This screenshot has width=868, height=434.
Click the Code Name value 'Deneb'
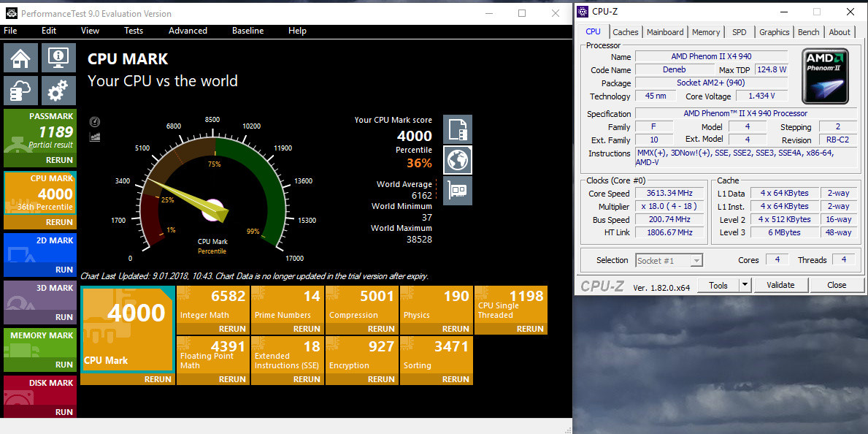click(675, 70)
